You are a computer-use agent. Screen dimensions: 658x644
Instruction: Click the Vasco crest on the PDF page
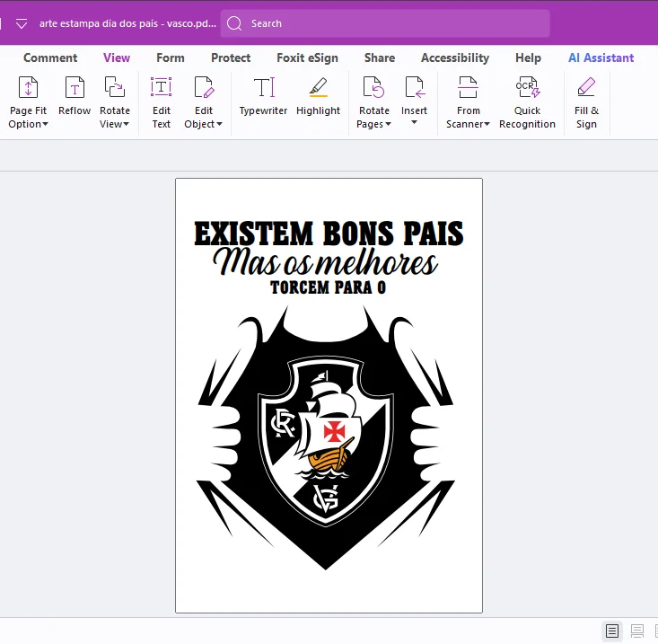[x=326, y=441]
